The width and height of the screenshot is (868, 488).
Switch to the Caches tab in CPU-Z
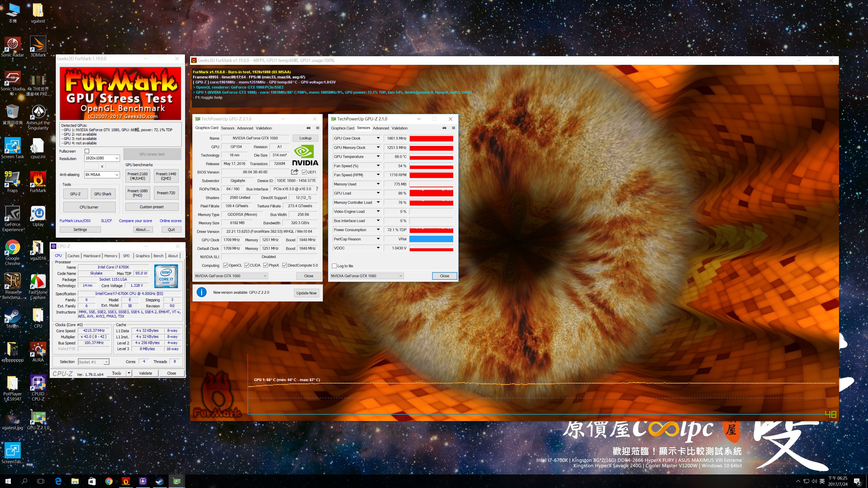click(x=73, y=256)
